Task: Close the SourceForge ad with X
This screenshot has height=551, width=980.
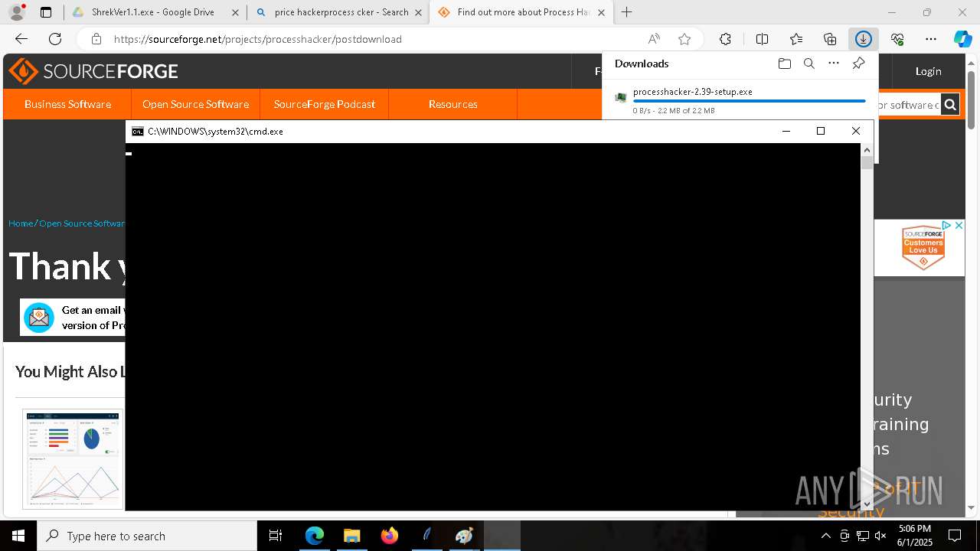Action: coord(959,226)
